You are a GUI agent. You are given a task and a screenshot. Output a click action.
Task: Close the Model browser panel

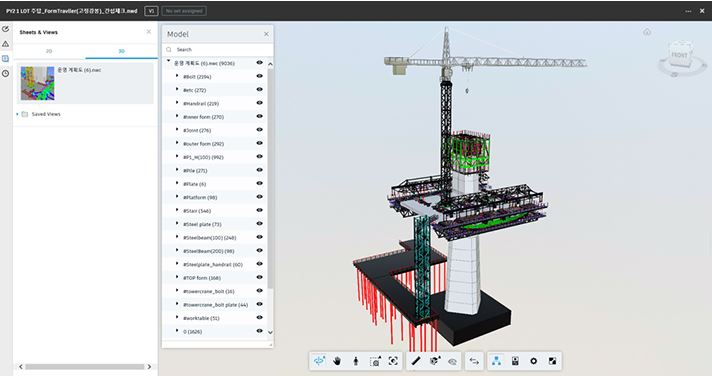point(266,34)
